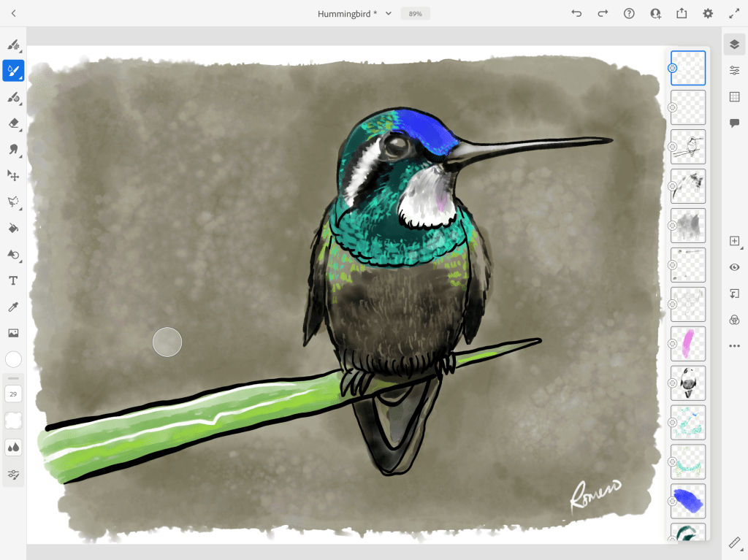The image size is (748, 560).
Task: Select the purple stroke layer thumbnail
Action: pos(688,344)
